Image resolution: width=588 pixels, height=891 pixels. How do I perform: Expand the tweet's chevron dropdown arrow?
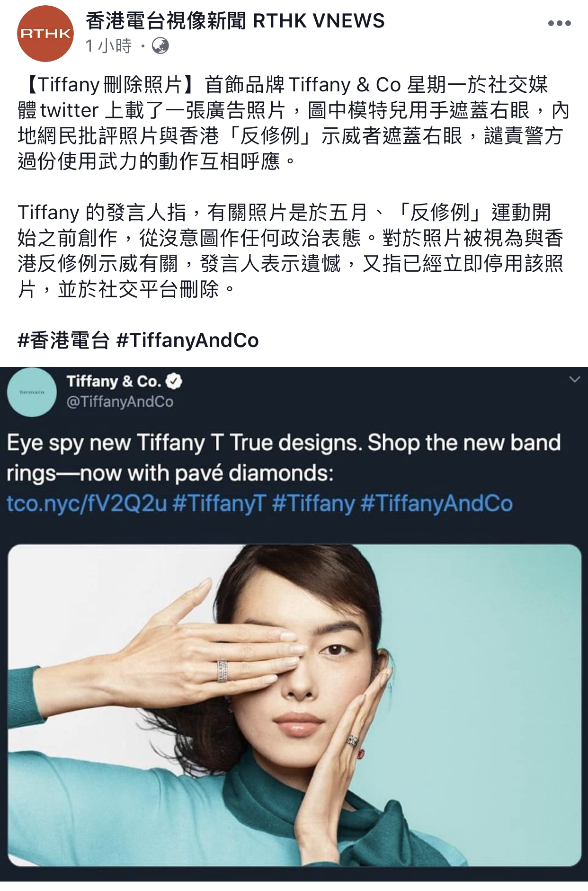574,379
